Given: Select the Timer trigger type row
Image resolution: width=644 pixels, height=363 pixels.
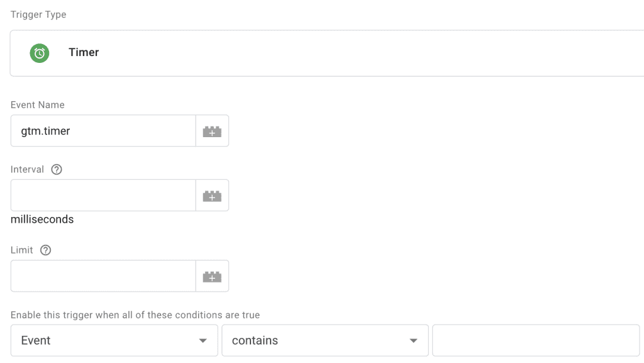Looking at the screenshot, I should (314, 53).
